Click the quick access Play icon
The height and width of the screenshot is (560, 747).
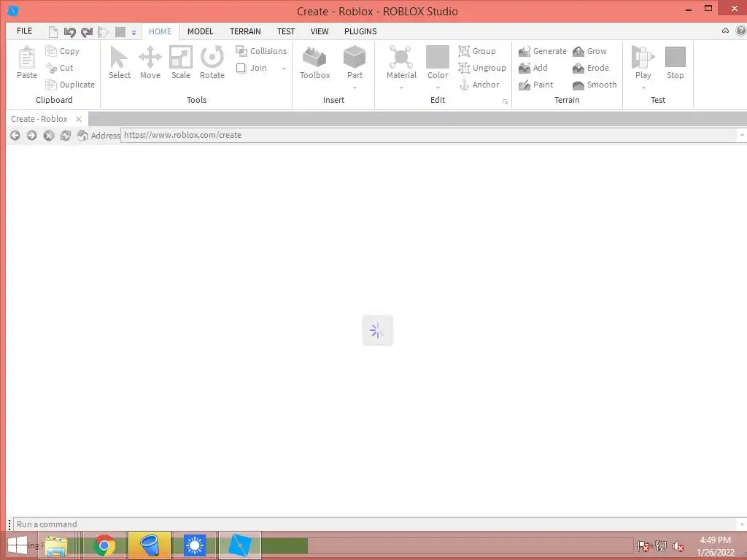tap(103, 32)
